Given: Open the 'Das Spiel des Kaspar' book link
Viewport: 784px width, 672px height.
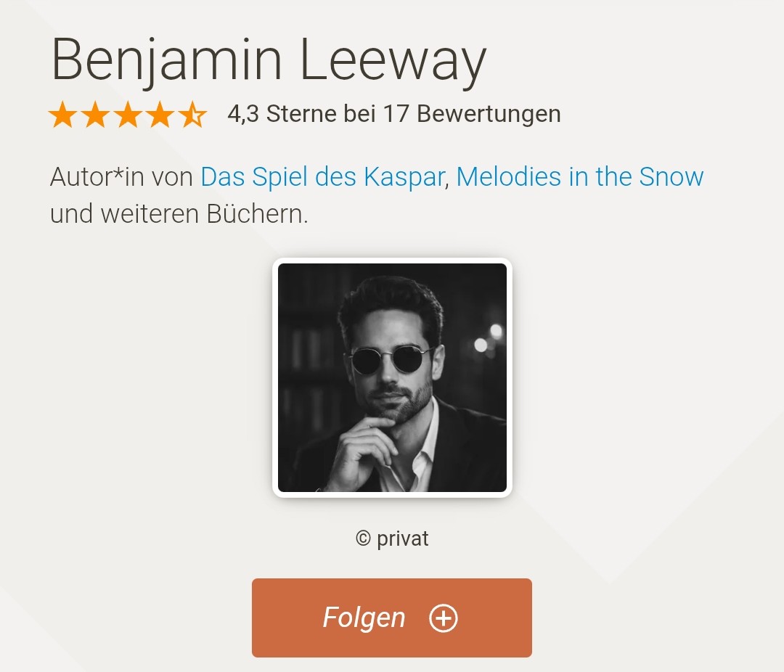Looking at the screenshot, I should point(322,177).
